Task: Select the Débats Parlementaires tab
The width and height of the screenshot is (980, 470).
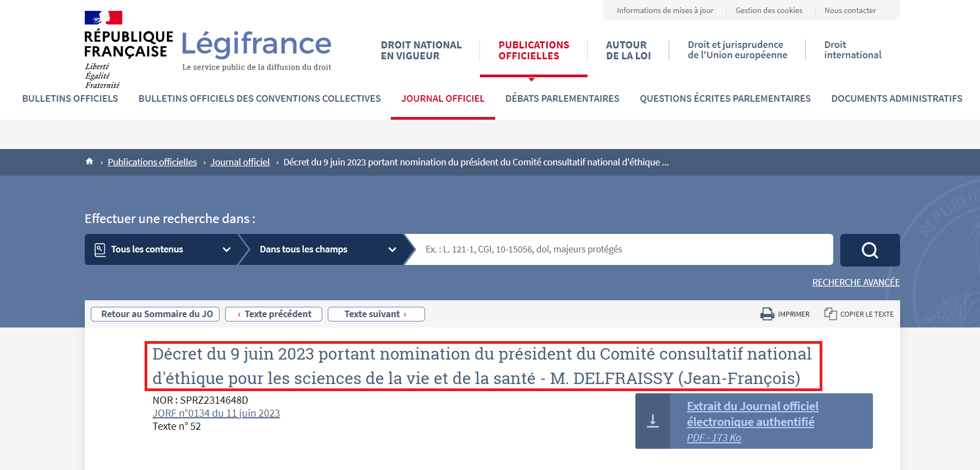Action: tap(562, 98)
